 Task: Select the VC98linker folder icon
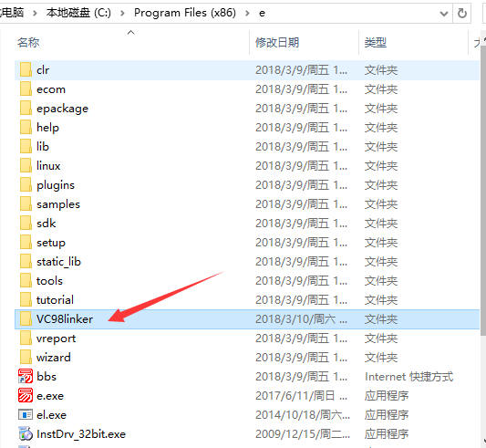[26, 319]
